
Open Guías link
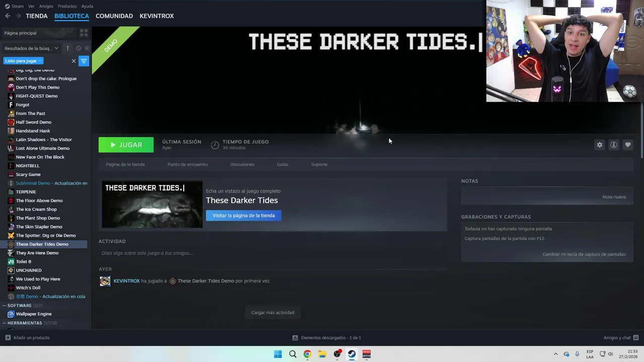pos(282,164)
